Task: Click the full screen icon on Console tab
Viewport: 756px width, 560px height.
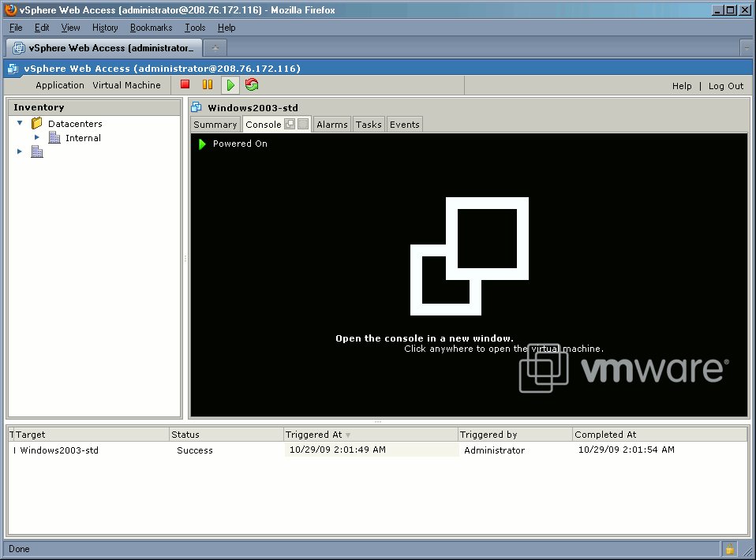Action: click(303, 124)
